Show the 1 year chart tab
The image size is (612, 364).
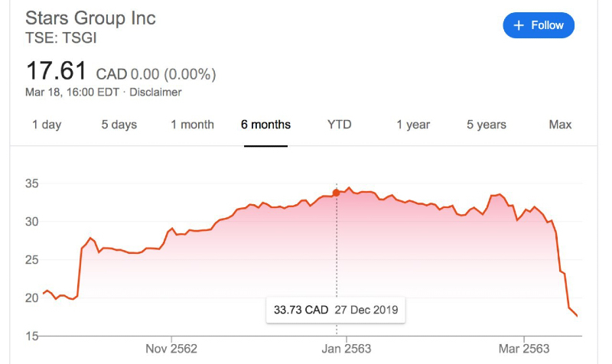pos(413,125)
